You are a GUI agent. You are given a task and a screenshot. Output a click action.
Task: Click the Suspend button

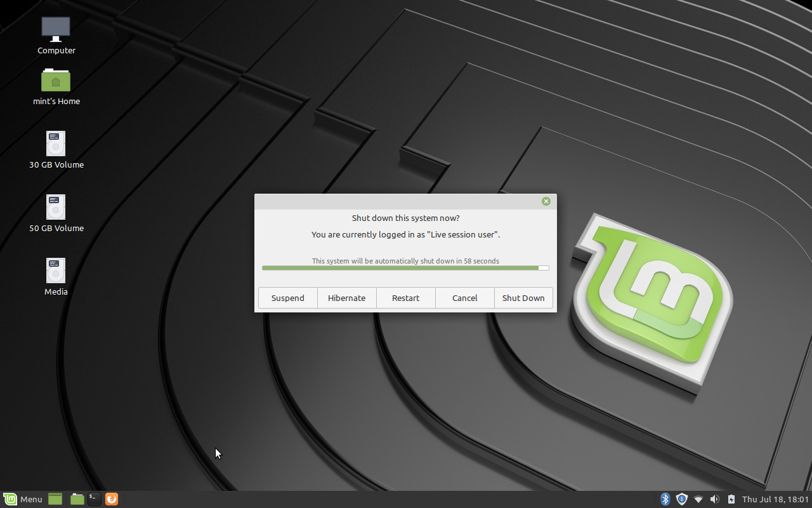tap(287, 298)
